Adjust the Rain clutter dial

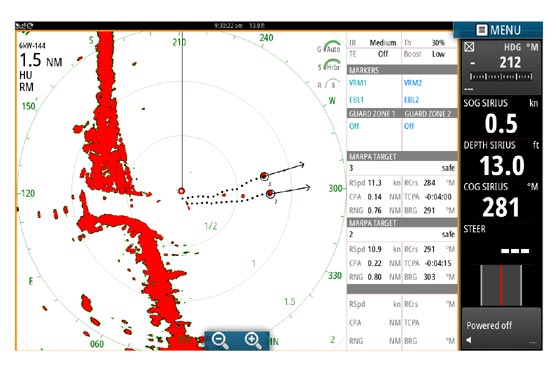[x=330, y=84]
